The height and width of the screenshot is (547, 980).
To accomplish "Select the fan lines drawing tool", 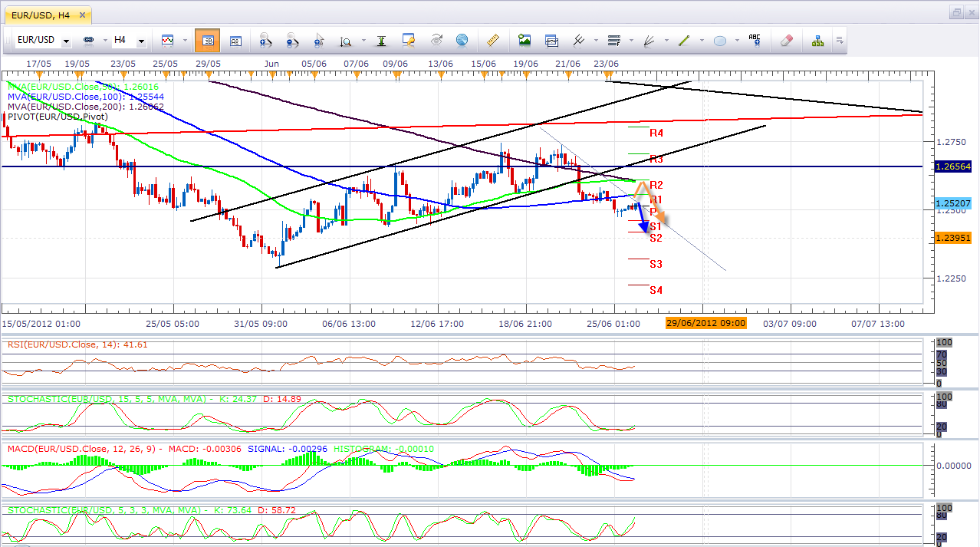I will pos(649,40).
